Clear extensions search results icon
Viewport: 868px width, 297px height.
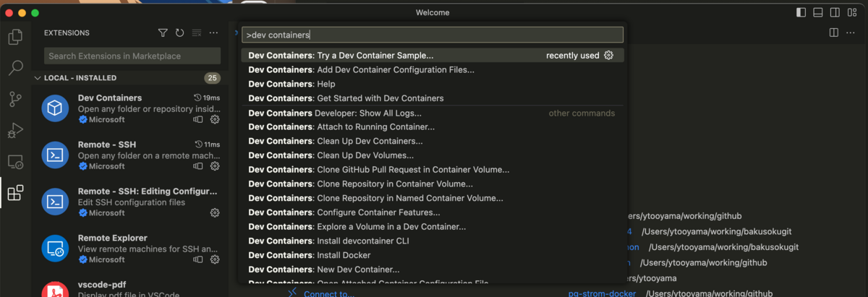[197, 33]
